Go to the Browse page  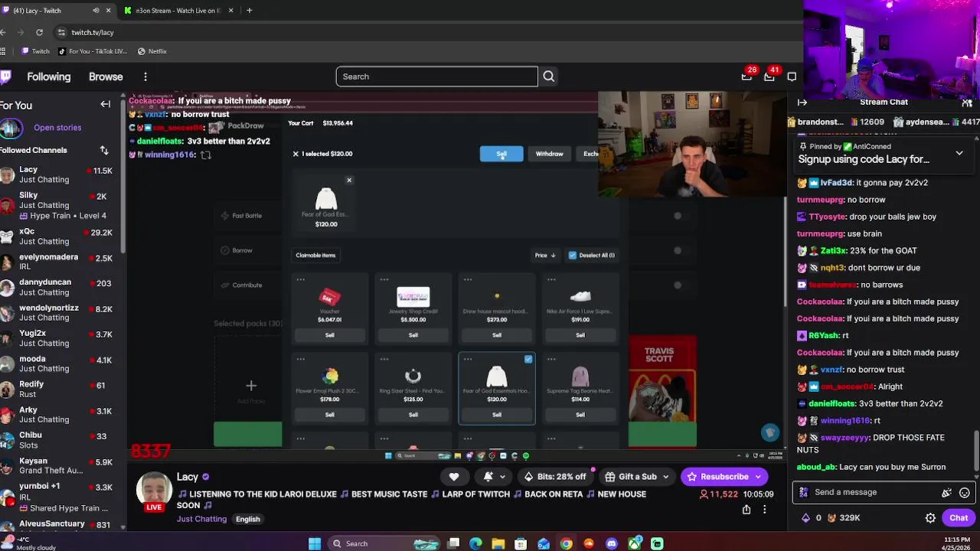pos(106,77)
